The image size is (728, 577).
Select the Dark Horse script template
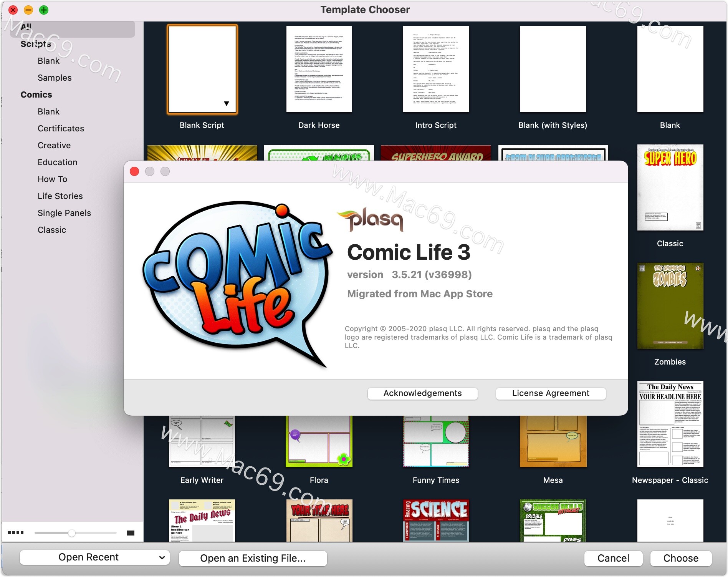coord(319,70)
